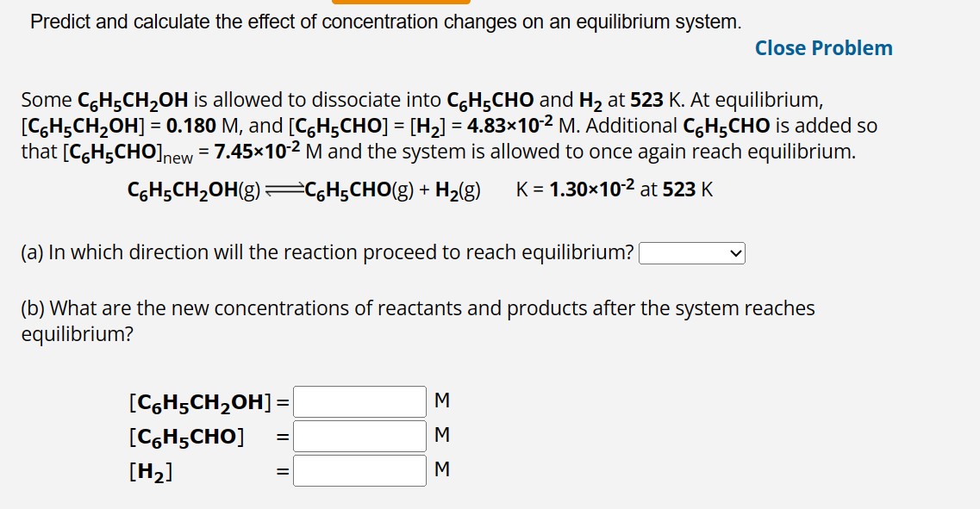This screenshot has height=509, width=980.
Task: Click the blue header bar at top
Action: 401,3
